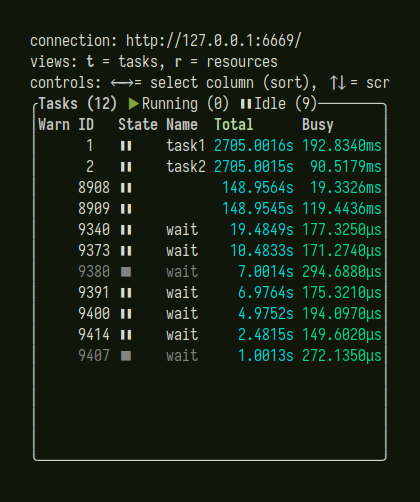Click the idle icon on row 8908

click(126, 188)
